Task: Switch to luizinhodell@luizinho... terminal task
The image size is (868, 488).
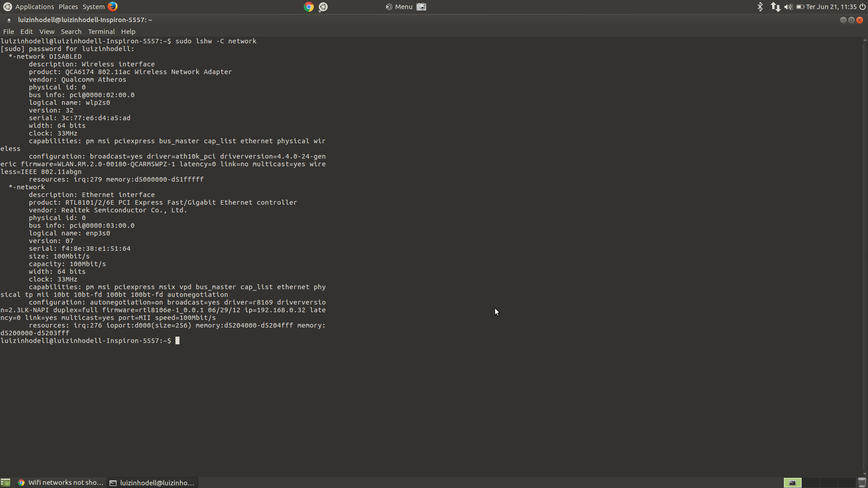Action: (x=152, y=483)
